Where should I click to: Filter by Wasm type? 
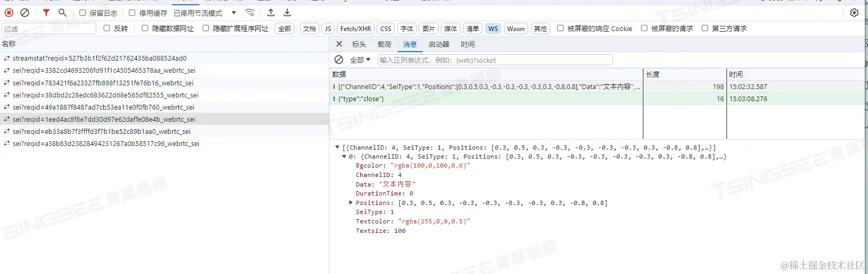(516, 28)
